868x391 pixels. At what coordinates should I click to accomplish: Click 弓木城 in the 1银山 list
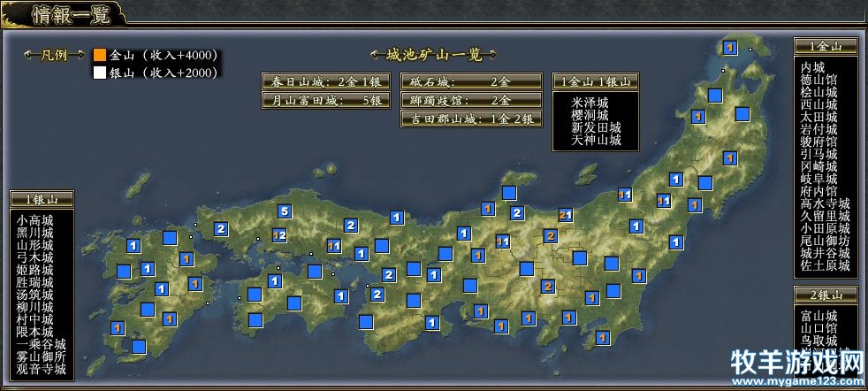tap(35, 257)
